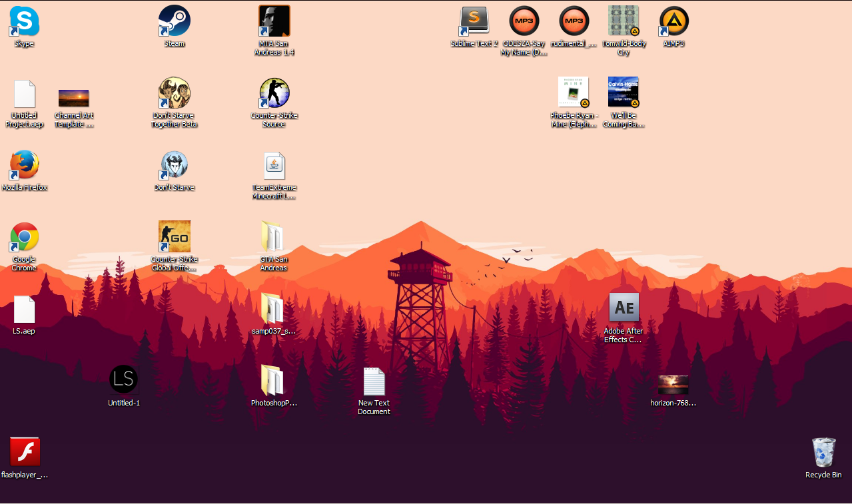Select the New Text Document file
852x504 pixels.
click(x=374, y=381)
